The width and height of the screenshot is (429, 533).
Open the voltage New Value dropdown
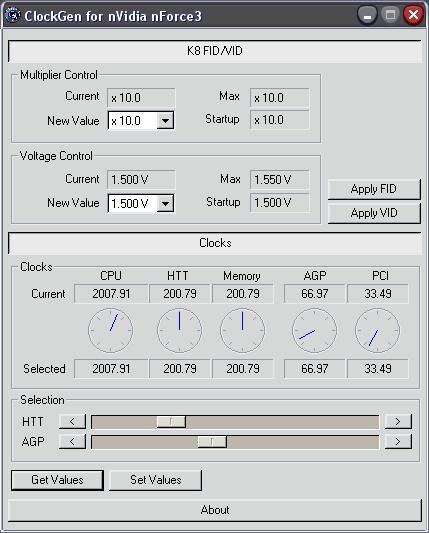165,204
